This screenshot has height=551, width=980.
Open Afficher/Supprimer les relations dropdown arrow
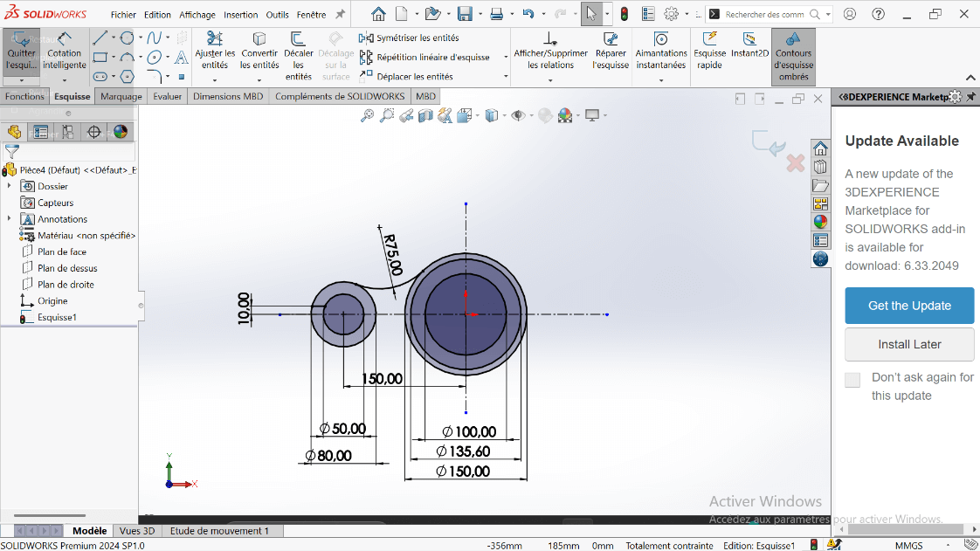550,80
